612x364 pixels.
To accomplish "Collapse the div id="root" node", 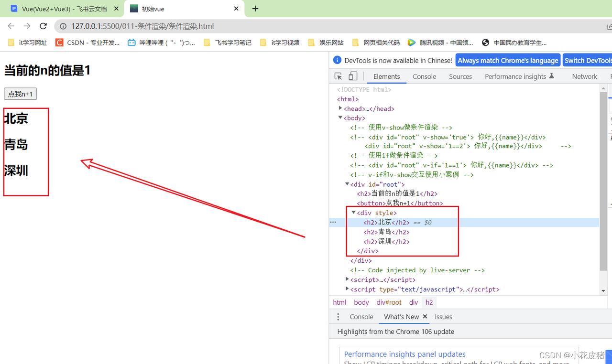I will coord(347,184).
